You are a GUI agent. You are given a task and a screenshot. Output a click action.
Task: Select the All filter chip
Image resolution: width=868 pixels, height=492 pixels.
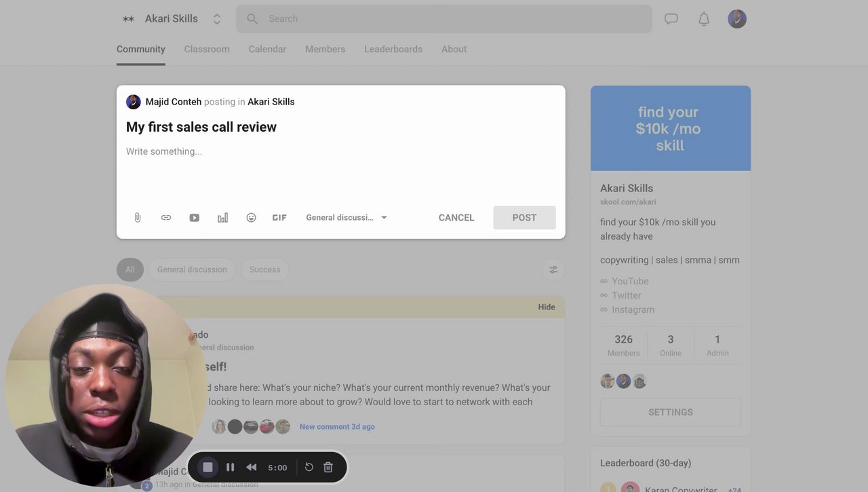(x=130, y=269)
